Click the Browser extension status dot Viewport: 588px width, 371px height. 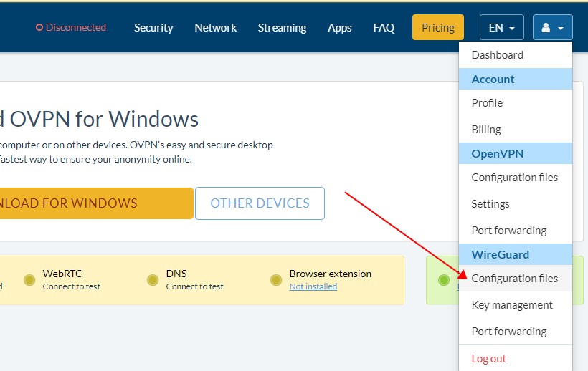point(276,279)
